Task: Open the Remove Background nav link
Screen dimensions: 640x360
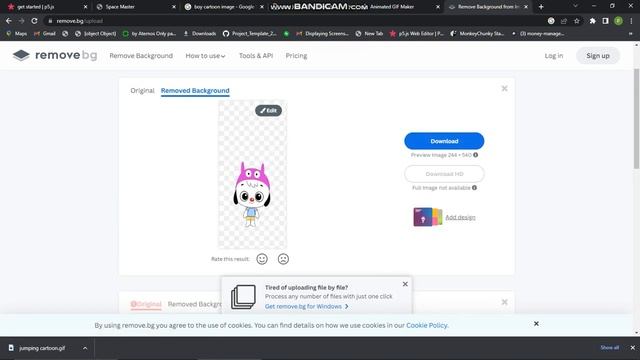Action: [x=141, y=56]
